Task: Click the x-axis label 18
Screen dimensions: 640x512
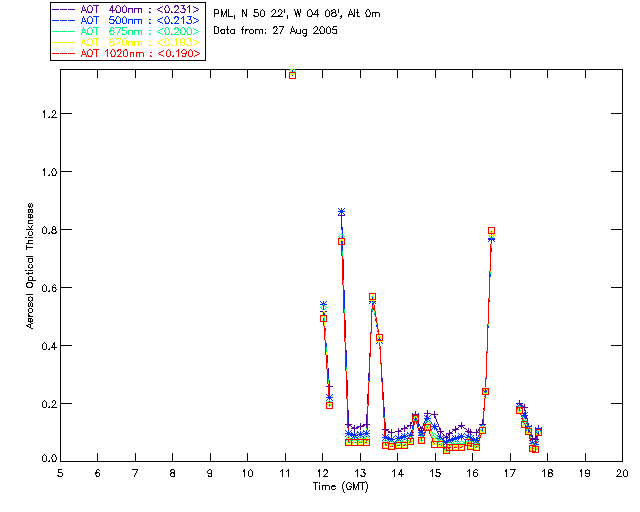Action: [x=547, y=473]
